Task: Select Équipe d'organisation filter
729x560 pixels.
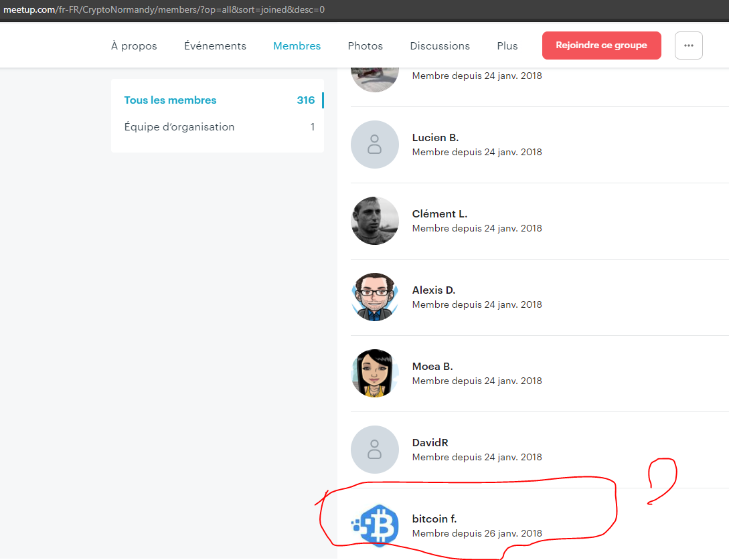Action: 179,127
